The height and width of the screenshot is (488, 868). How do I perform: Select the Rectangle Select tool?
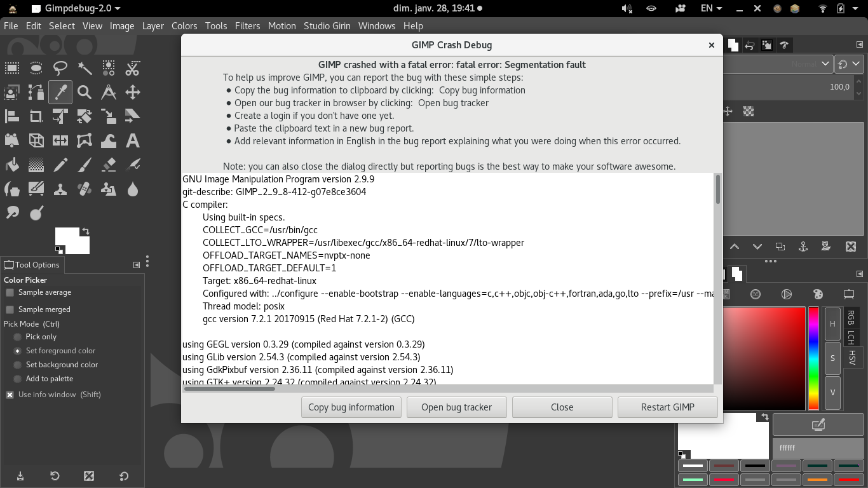pos(12,68)
